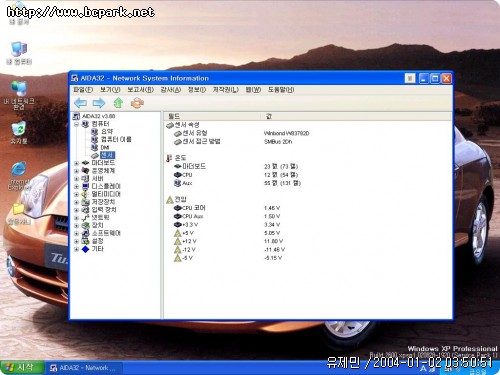500x375 pixels.
Task: Click the icon beside the -5 V row
Action: pos(178,258)
